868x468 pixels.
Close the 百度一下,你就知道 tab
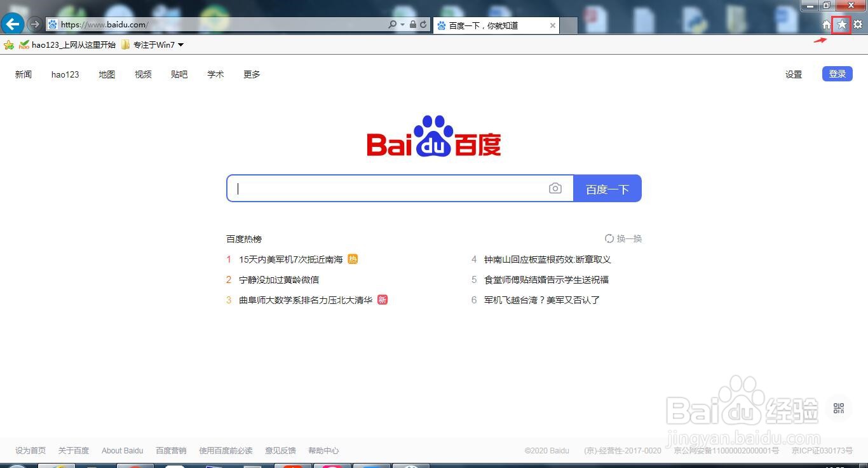(x=553, y=25)
